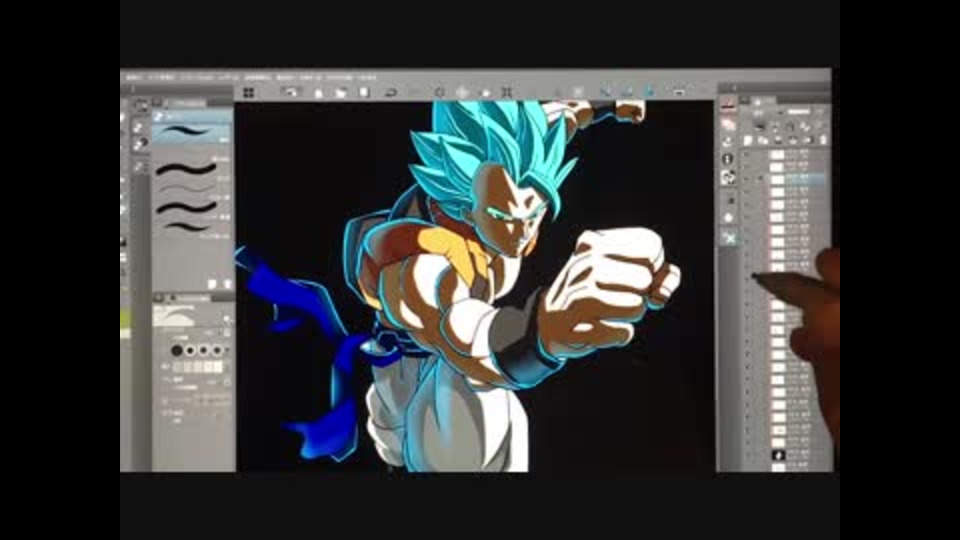960x540 pixels.
Task: Click the first small icon at sub tool panel's bottom-right
Action: [x=212, y=283]
